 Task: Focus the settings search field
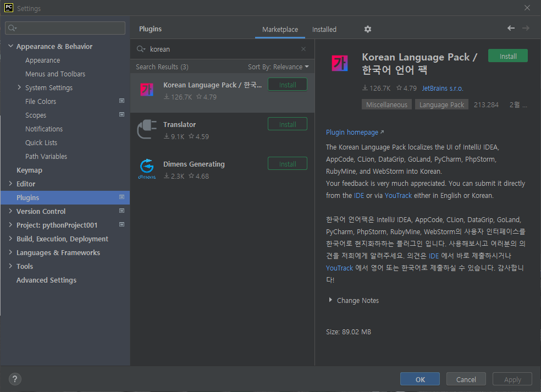coord(65,28)
